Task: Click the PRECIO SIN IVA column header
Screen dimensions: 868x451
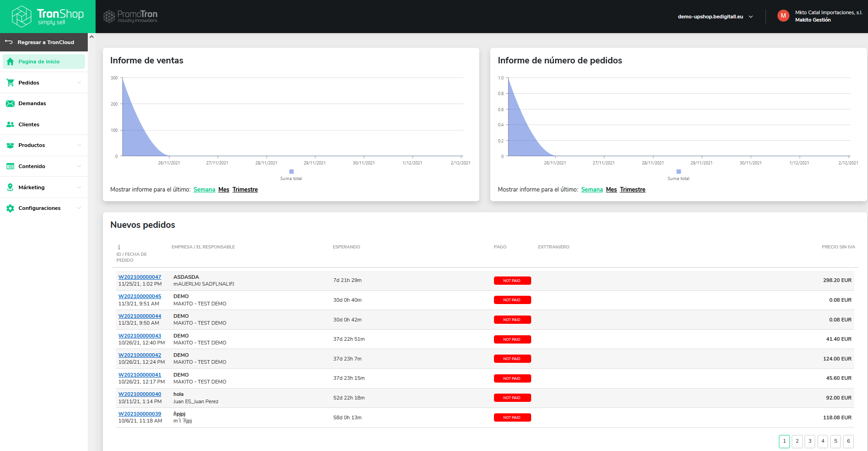Action: coord(838,247)
